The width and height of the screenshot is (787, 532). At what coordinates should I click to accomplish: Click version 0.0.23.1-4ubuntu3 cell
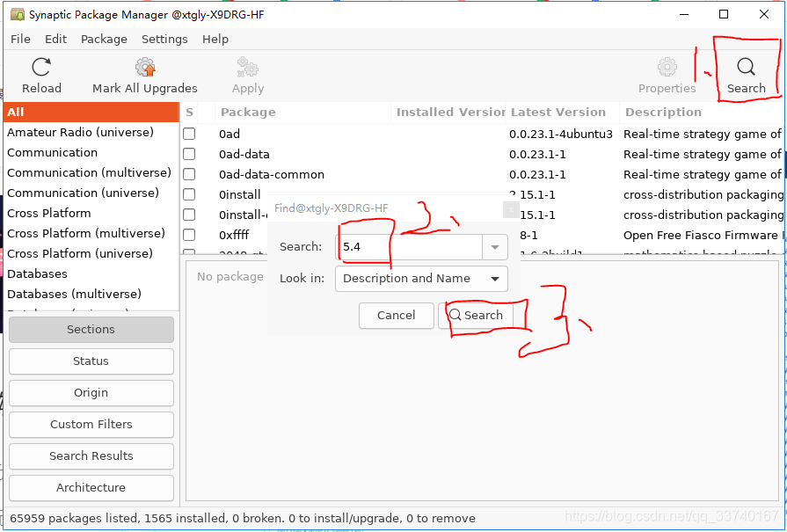pos(561,135)
